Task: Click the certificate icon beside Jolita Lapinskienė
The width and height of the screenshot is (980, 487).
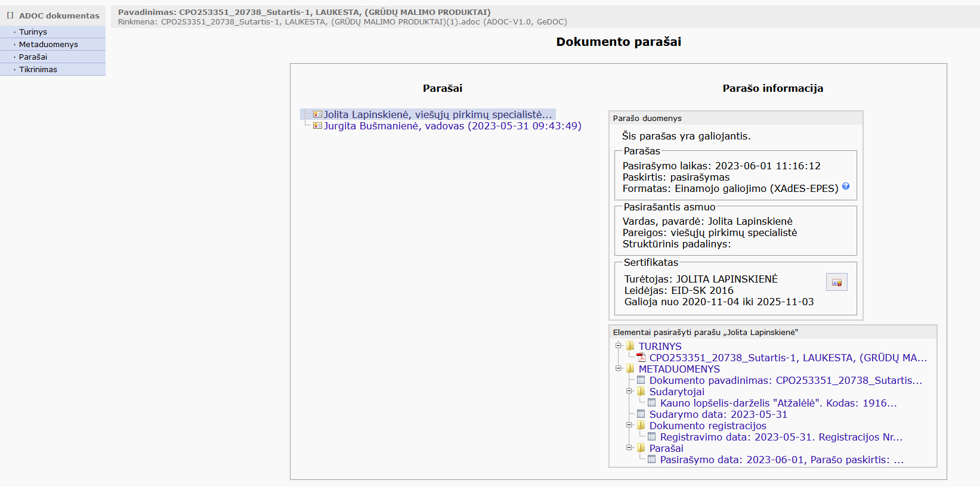Action: (317, 114)
